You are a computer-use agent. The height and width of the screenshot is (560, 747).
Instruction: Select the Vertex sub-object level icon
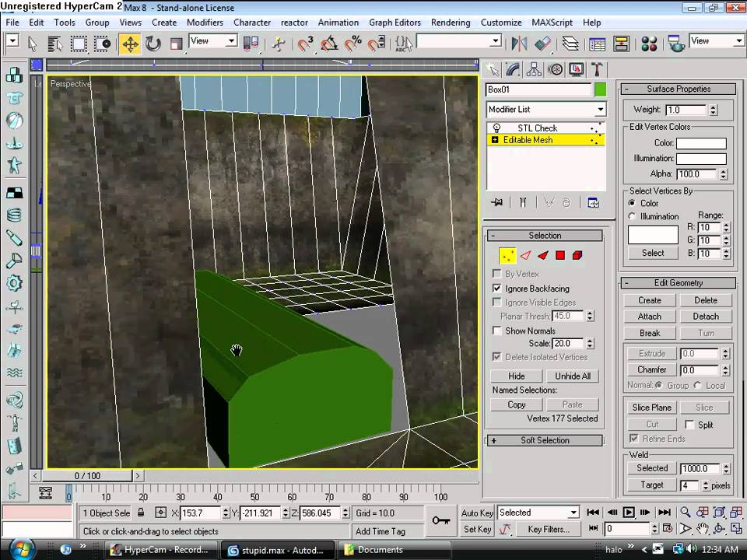507,256
